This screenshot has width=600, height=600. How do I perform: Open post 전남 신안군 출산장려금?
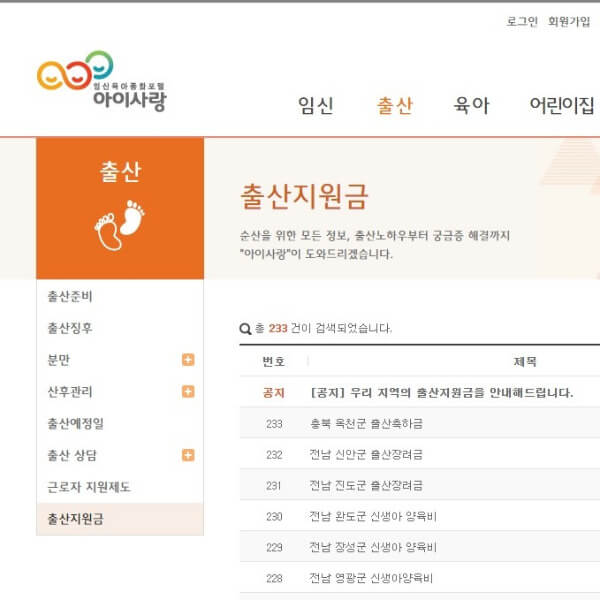point(366,455)
